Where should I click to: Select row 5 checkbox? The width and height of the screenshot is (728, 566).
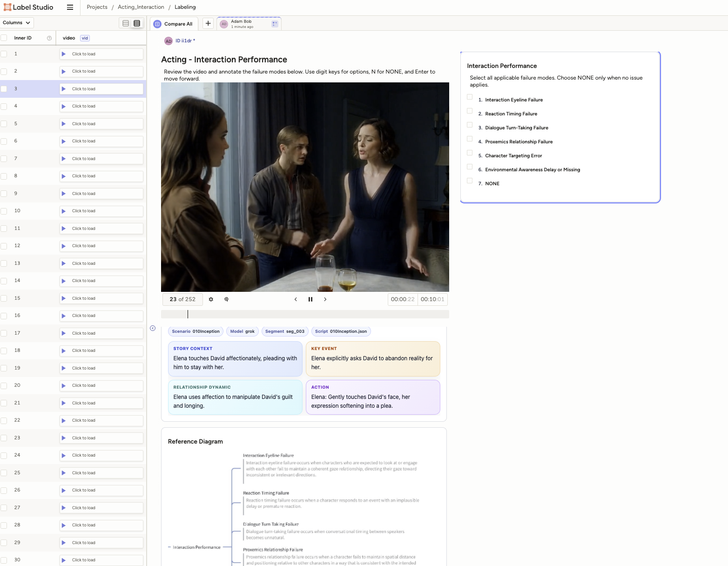point(4,124)
